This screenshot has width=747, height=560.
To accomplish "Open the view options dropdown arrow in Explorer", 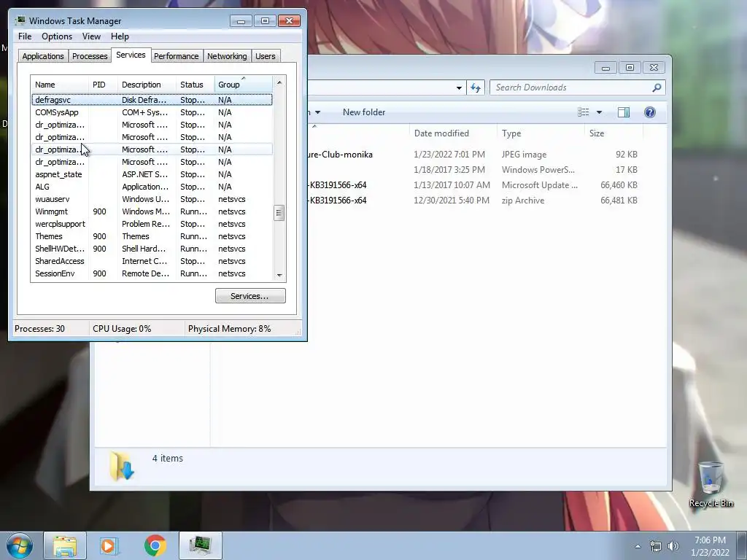I will (x=600, y=112).
